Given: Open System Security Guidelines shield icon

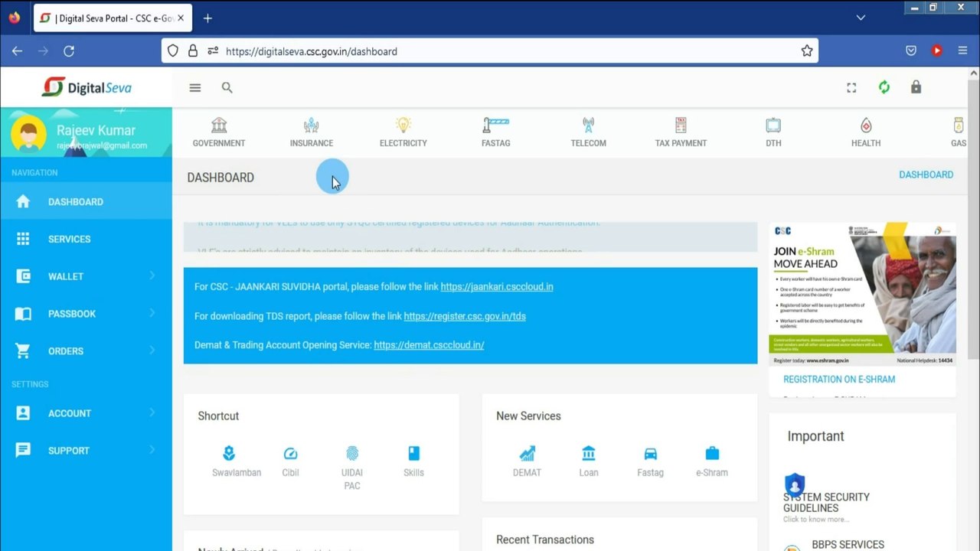Looking at the screenshot, I should tap(795, 484).
